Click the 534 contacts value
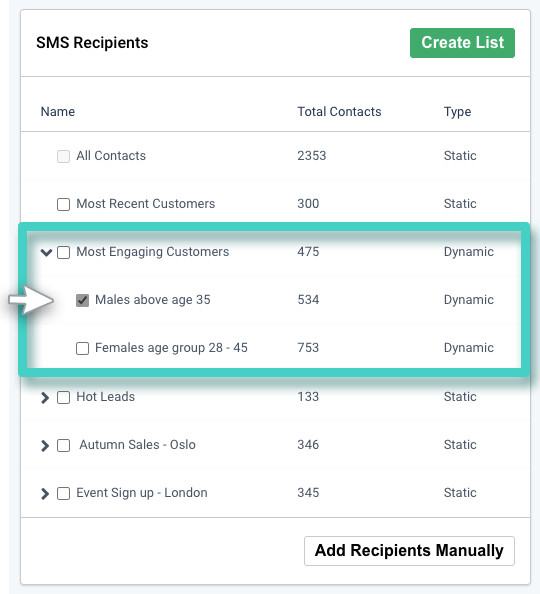 point(308,300)
